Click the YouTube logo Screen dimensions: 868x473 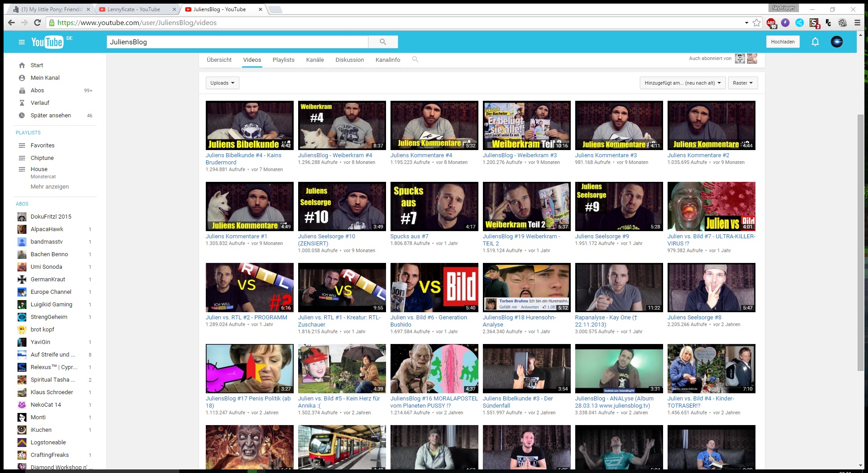(47, 42)
